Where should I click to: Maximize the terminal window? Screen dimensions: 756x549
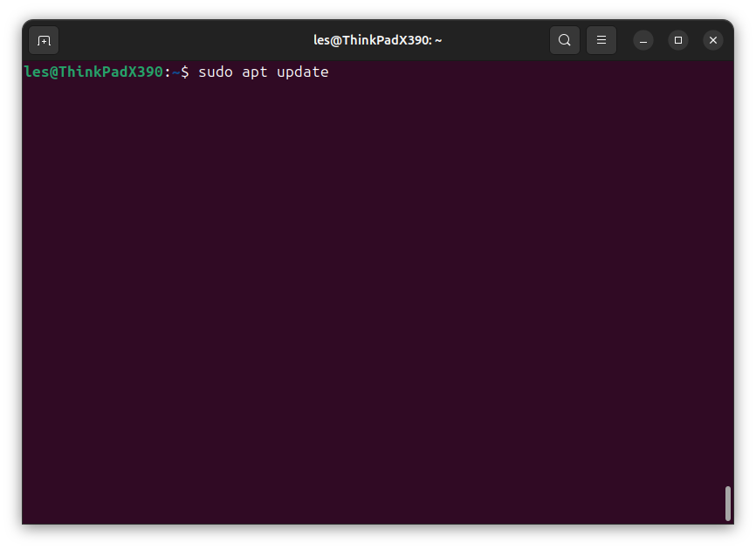tap(678, 40)
